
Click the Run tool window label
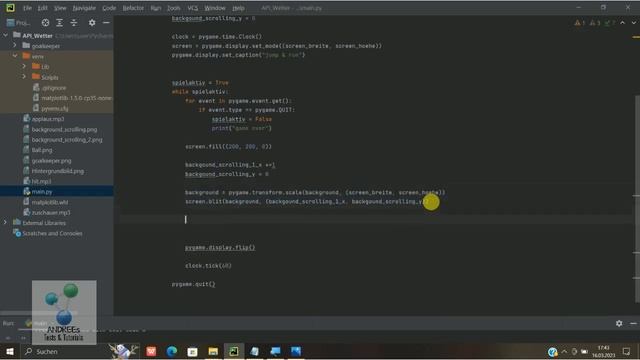pyautogui.click(x=8, y=323)
